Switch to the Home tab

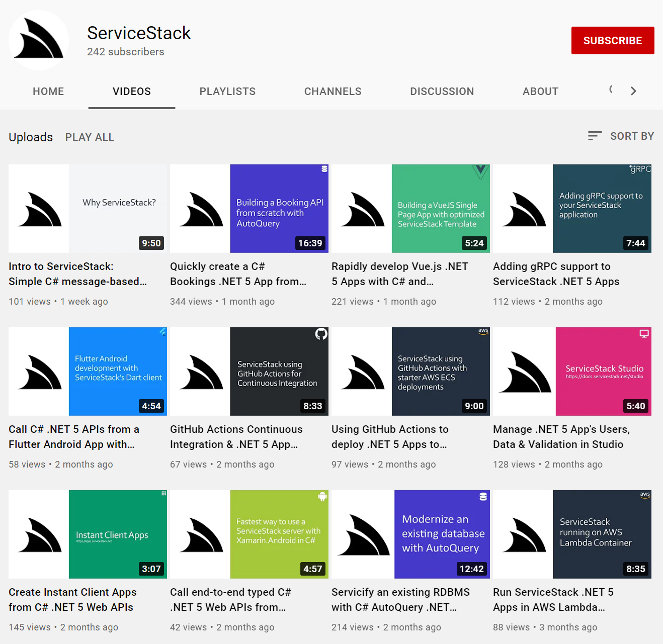pos(48,91)
